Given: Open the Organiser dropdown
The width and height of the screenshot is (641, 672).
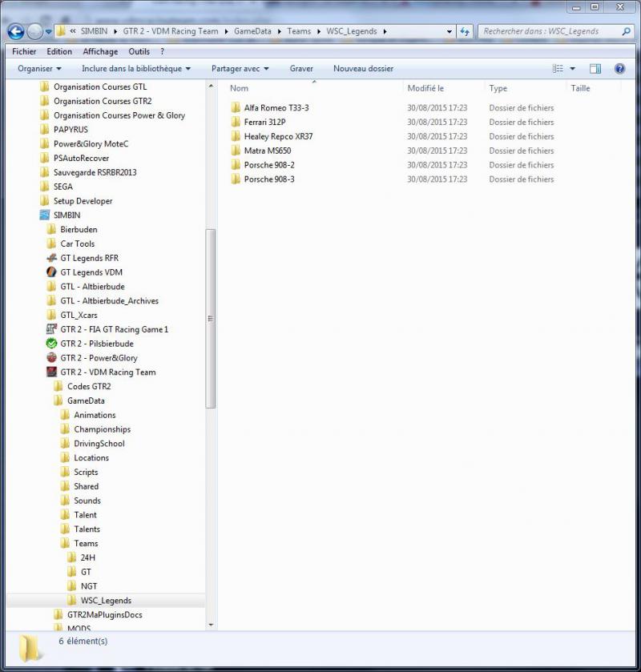Looking at the screenshot, I should [x=39, y=69].
